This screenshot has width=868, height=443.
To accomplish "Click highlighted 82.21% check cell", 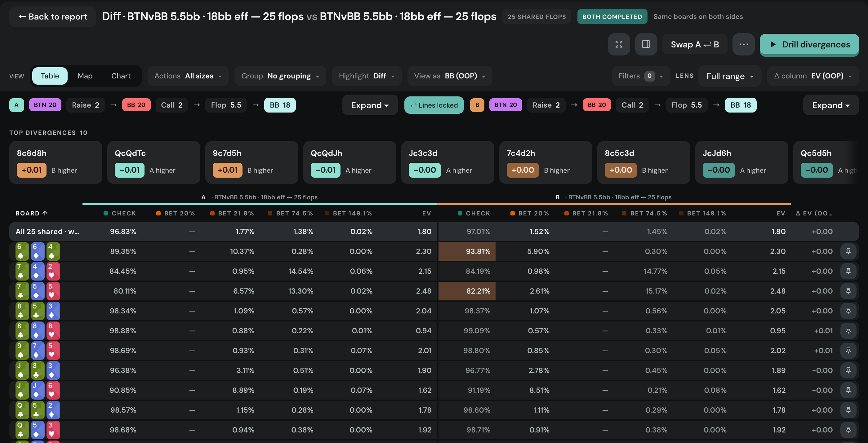I will tap(467, 291).
